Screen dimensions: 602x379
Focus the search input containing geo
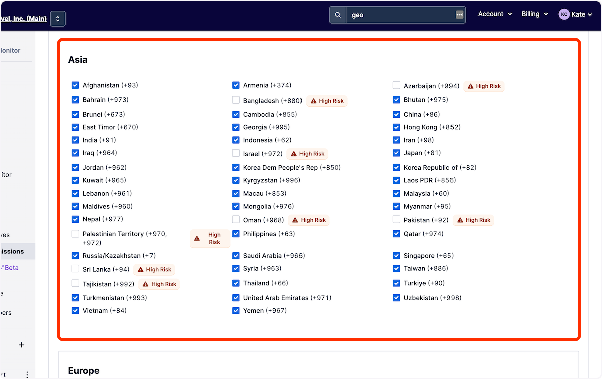pyautogui.click(x=401, y=15)
